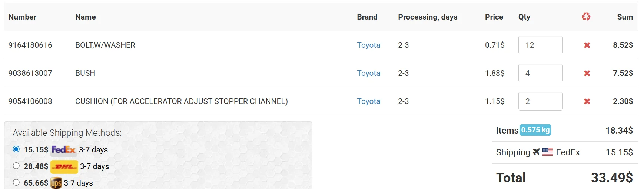Remove CUSHION item with red X icon

click(x=587, y=101)
